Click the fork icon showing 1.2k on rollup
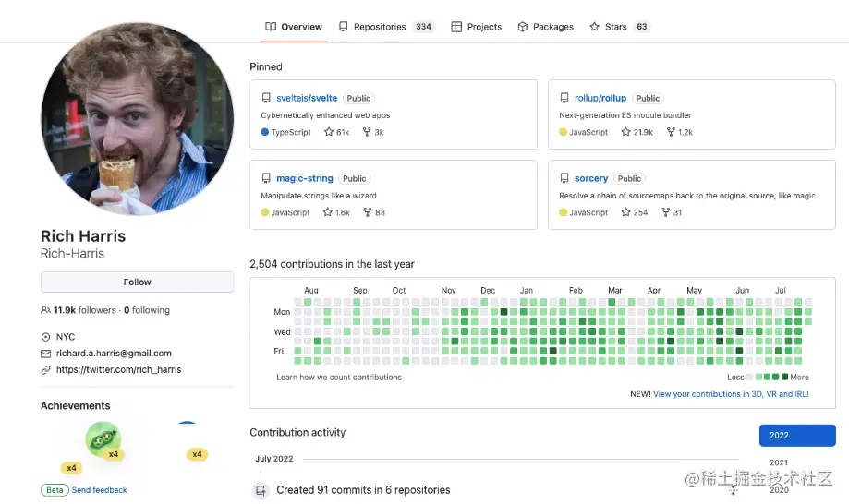This screenshot has height=504, width=849. coord(671,131)
